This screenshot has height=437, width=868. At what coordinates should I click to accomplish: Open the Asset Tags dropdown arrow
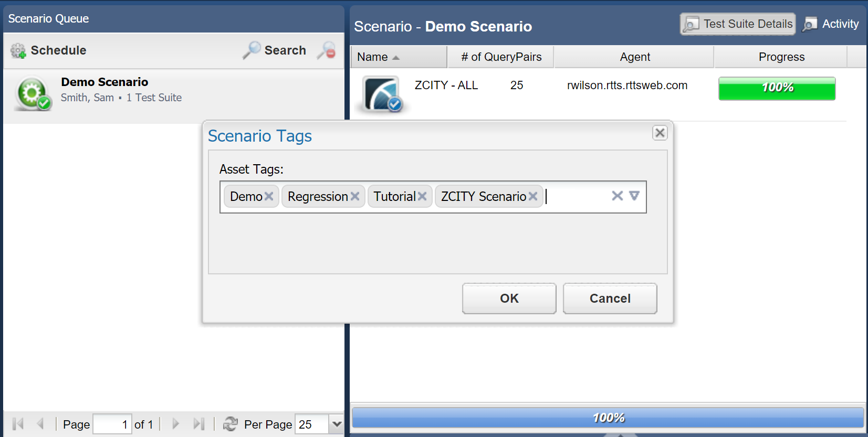(x=634, y=196)
